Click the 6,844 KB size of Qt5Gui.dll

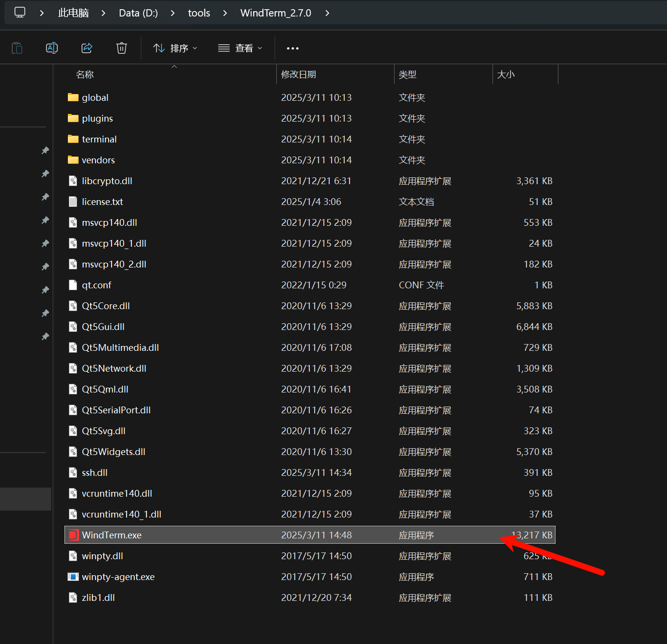click(534, 327)
